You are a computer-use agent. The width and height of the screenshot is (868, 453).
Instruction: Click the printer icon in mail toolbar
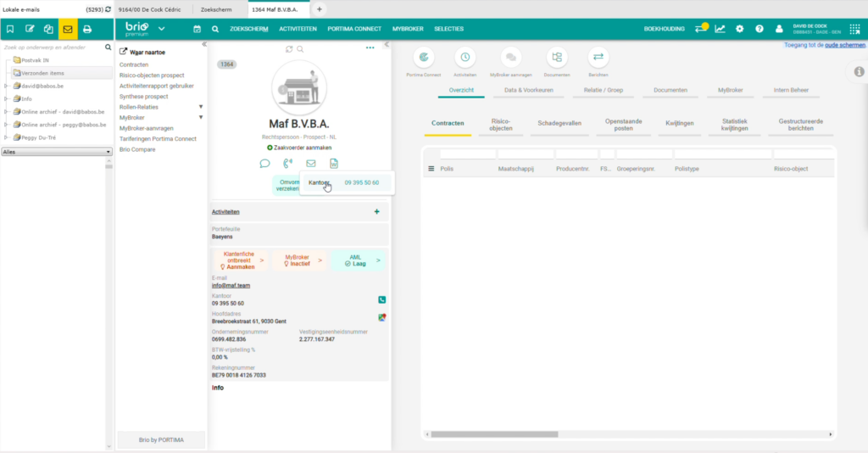click(87, 29)
